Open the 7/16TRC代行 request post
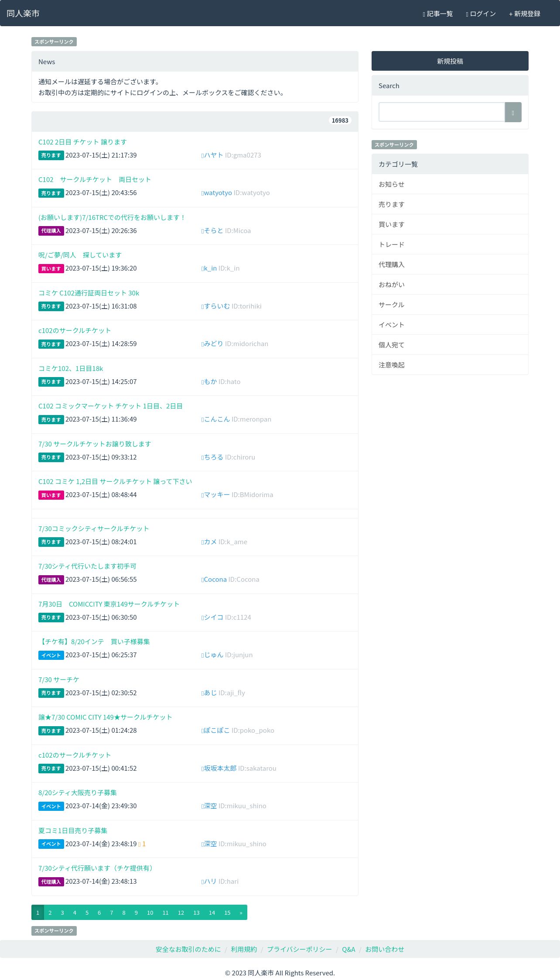Screen dimensions: 560x978 pyautogui.click(x=112, y=217)
